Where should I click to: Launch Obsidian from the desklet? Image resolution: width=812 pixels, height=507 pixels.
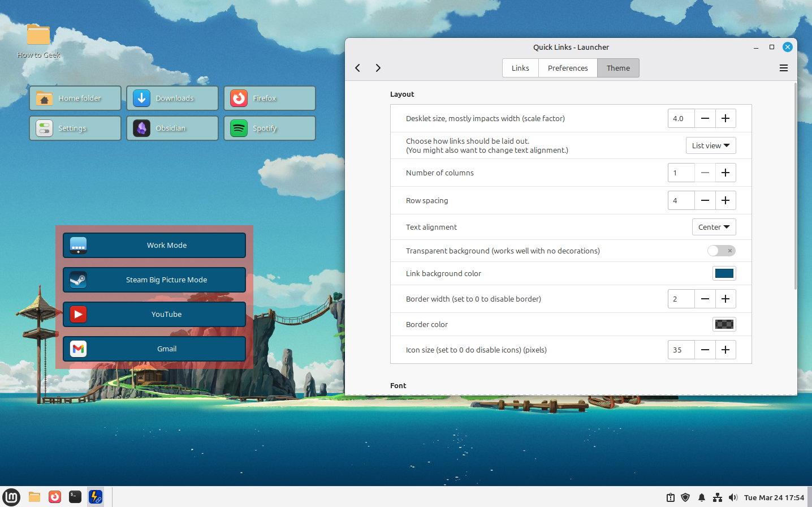pyautogui.click(x=172, y=128)
